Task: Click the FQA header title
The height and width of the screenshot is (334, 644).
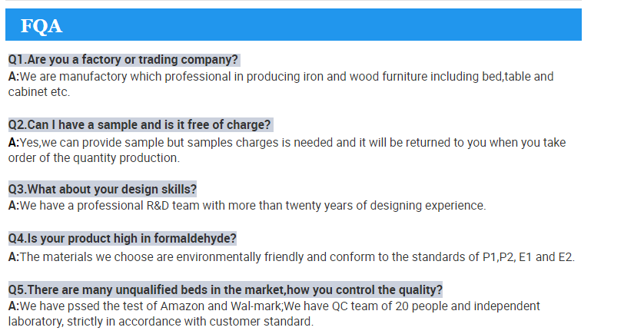Action: (41, 26)
